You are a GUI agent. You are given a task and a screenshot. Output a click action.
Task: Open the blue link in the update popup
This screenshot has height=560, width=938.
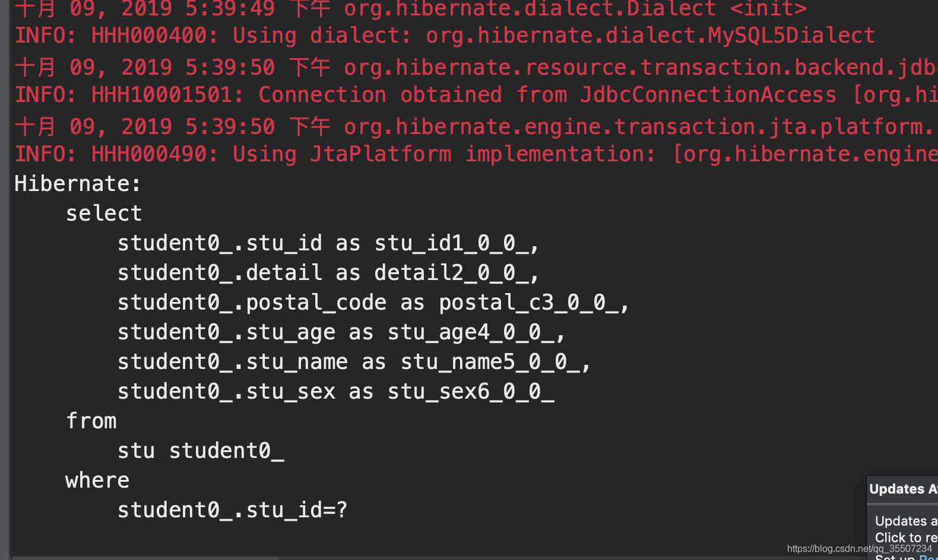point(929,557)
